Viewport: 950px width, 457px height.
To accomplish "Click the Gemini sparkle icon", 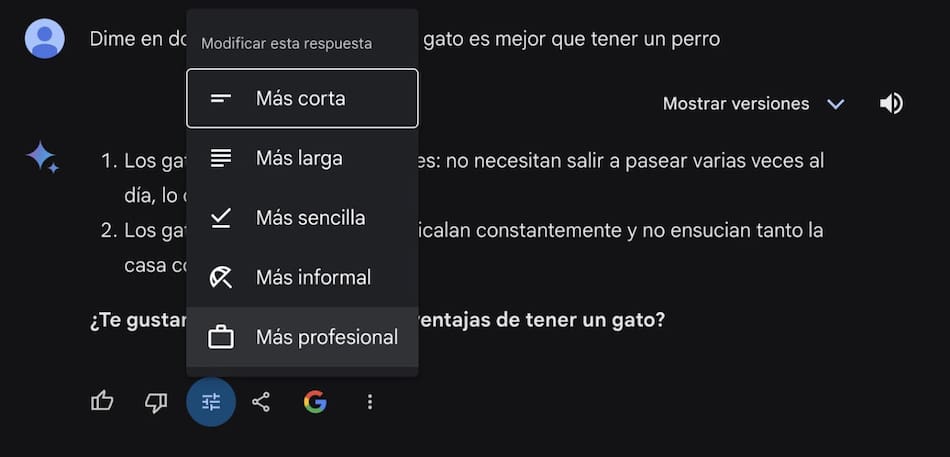I will pos(42,158).
